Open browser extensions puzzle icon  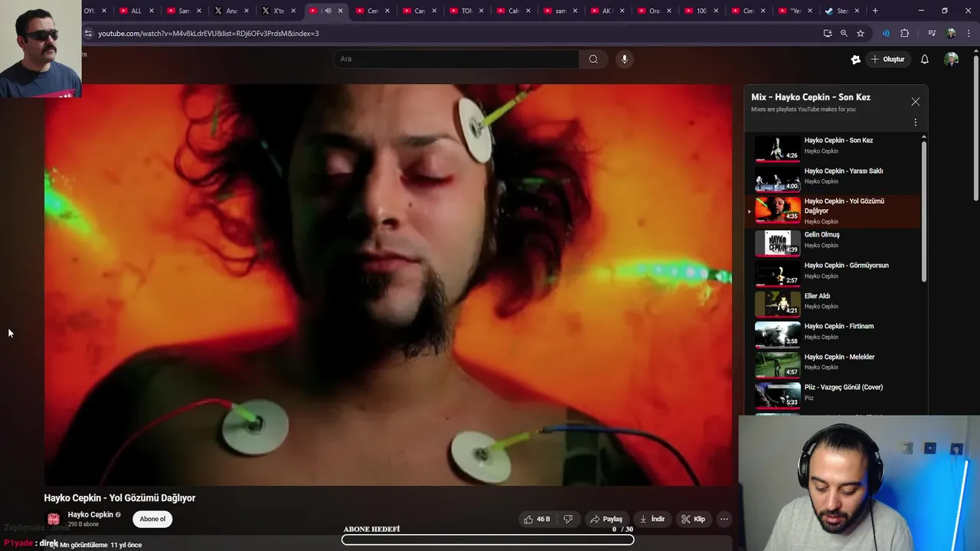(904, 33)
